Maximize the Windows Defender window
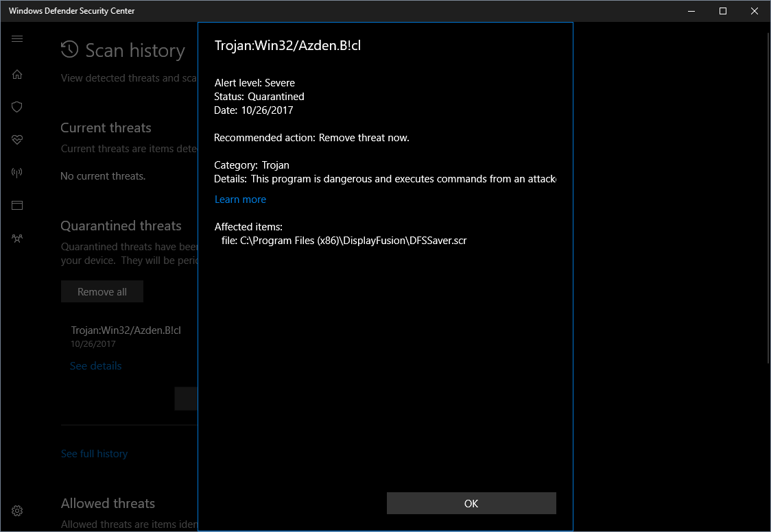 coord(722,11)
